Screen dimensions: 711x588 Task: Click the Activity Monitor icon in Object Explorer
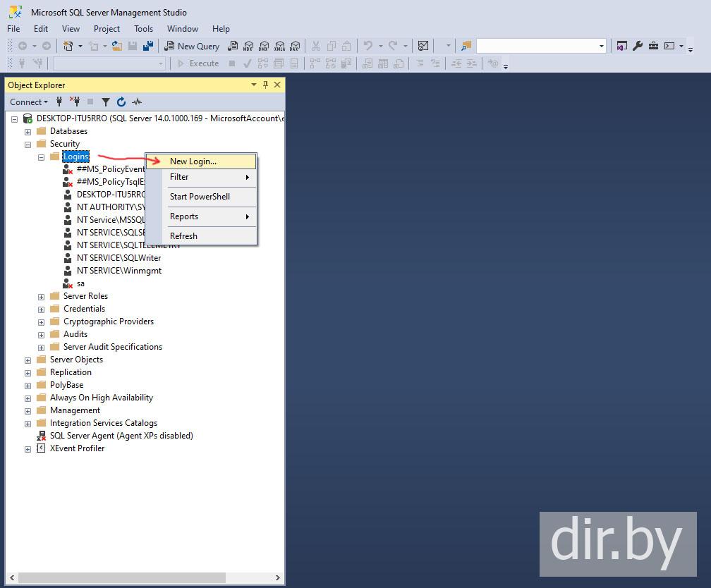tap(137, 102)
